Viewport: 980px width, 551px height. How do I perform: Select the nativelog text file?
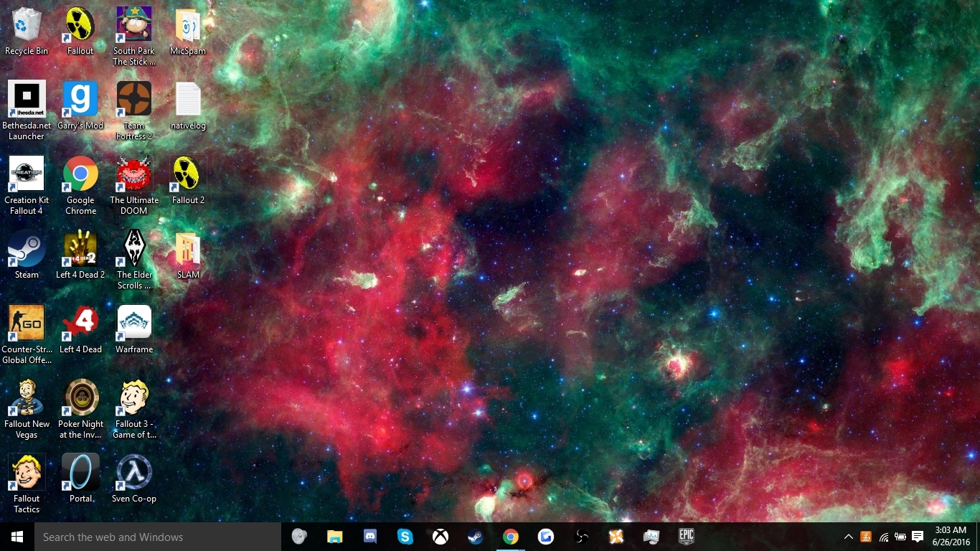[x=188, y=106]
